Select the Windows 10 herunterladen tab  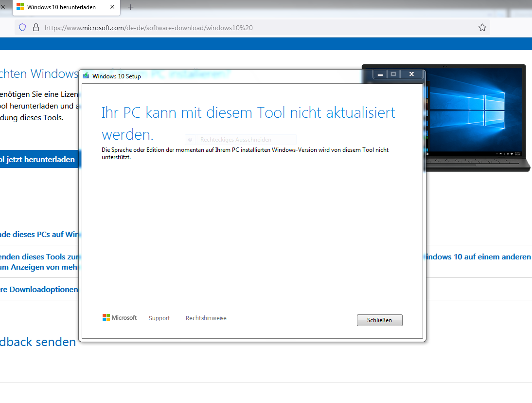pyautogui.click(x=66, y=8)
